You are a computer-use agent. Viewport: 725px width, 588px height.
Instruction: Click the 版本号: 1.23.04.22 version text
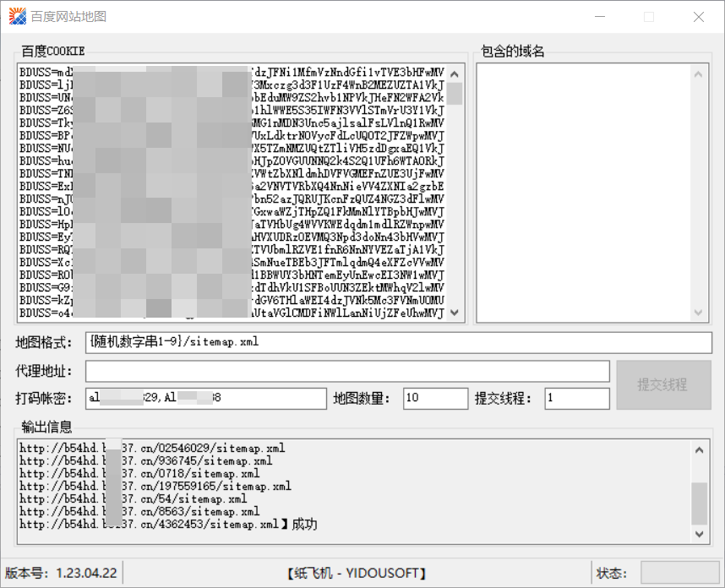(61, 573)
